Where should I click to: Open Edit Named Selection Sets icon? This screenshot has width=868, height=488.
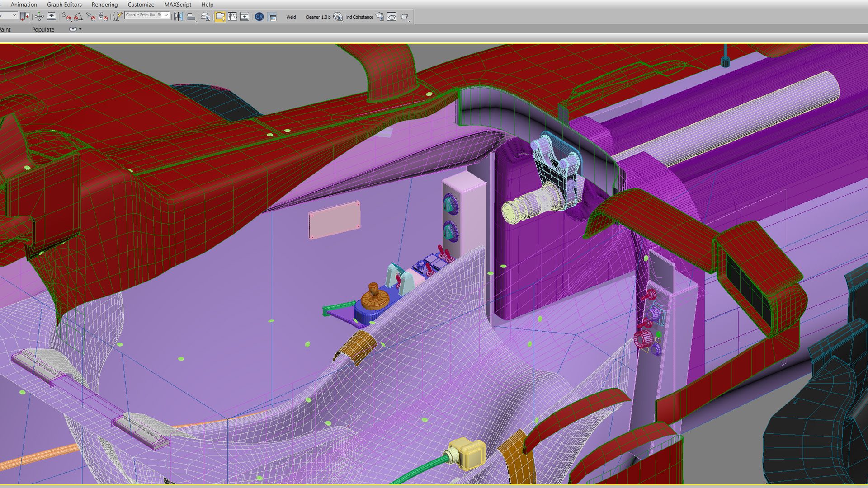[x=118, y=17]
